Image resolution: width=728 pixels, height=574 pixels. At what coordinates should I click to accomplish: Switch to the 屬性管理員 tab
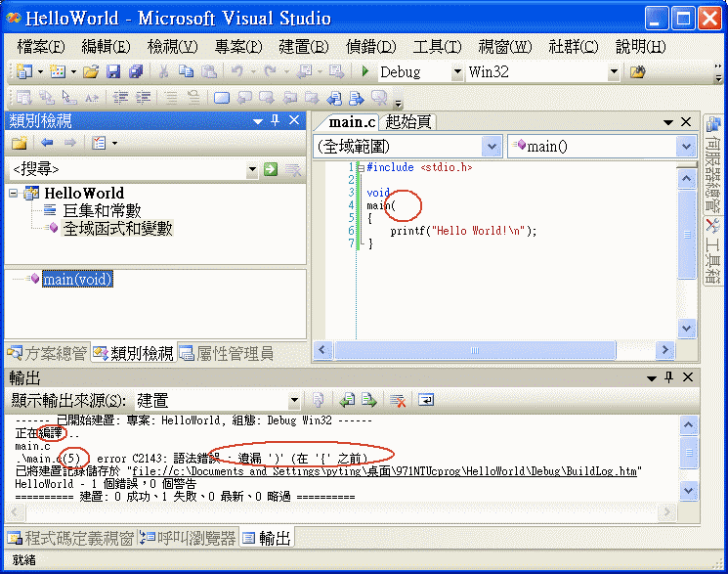227,354
